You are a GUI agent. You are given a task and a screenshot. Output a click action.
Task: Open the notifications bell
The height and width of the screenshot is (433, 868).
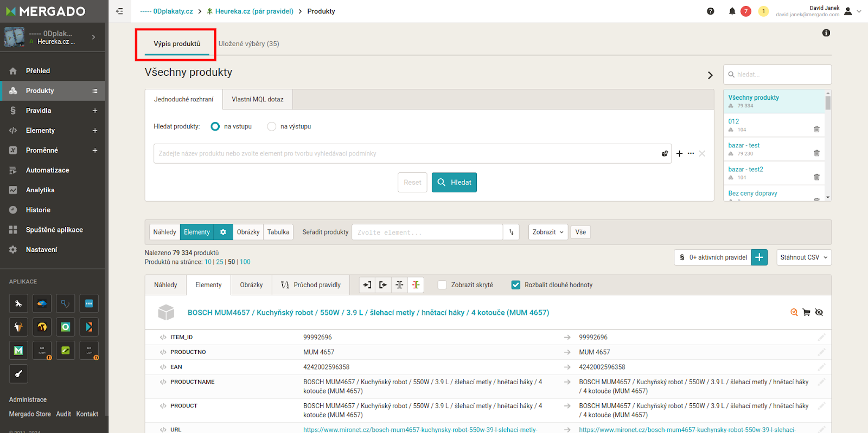pos(732,11)
